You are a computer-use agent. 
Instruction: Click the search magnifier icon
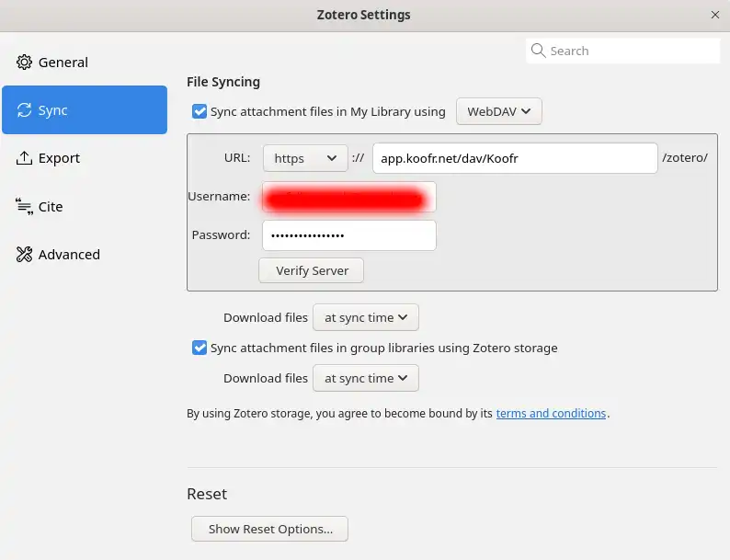coord(539,51)
